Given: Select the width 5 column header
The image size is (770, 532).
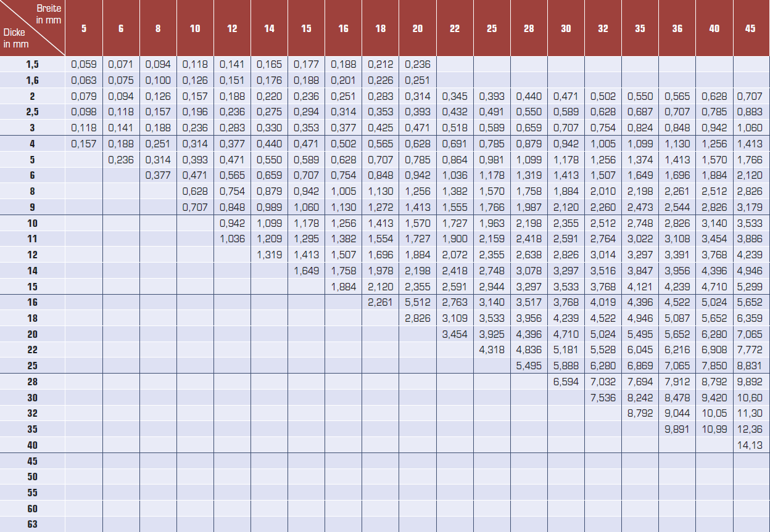Looking at the screenshot, I should [x=84, y=28].
